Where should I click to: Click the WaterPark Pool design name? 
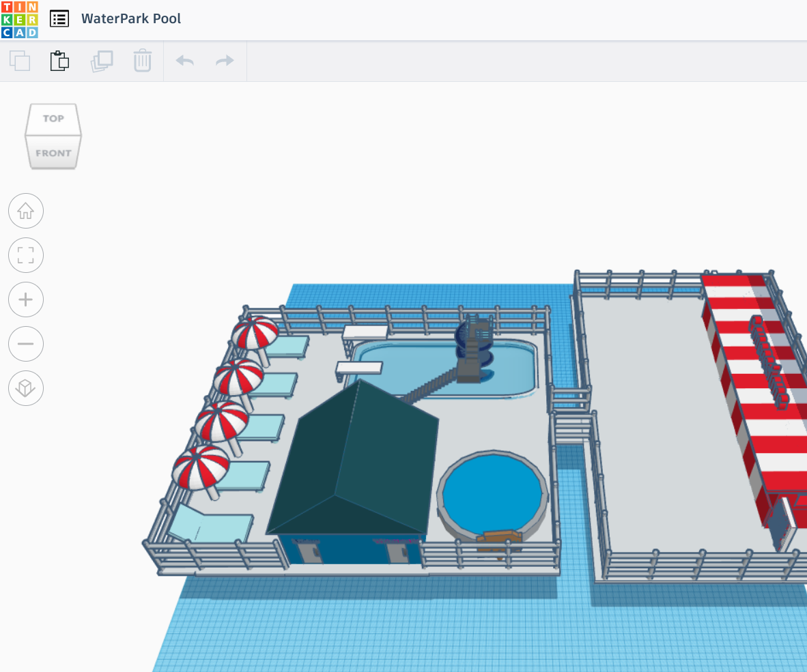click(131, 18)
